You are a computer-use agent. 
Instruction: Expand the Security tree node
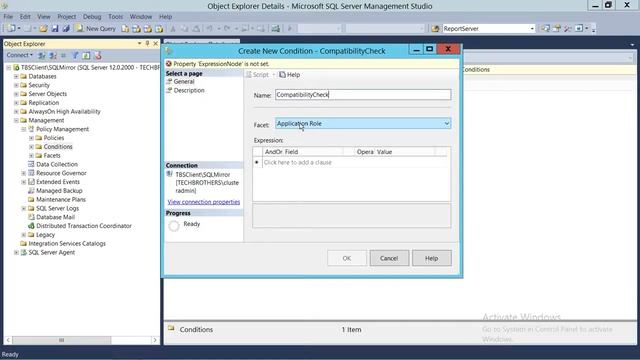pos(16,85)
